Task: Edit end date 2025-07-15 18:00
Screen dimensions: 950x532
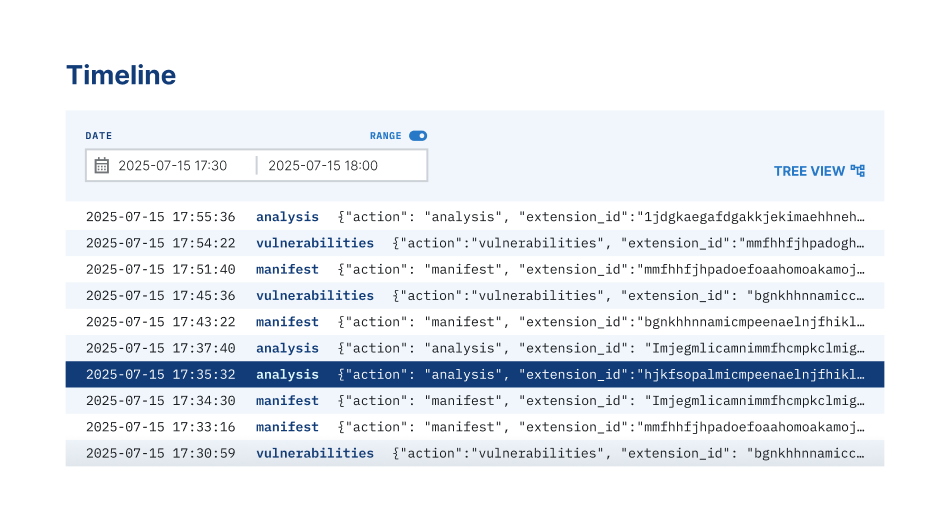Action: click(323, 165)
